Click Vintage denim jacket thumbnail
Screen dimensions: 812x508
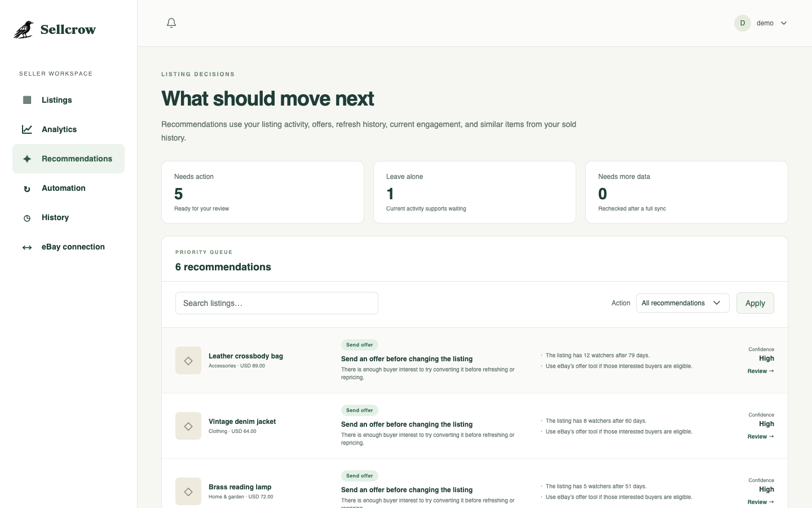tap(188, 426)
